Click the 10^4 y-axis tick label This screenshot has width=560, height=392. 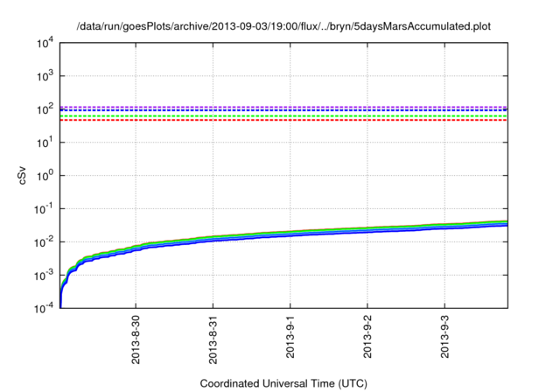click(45, 43)
